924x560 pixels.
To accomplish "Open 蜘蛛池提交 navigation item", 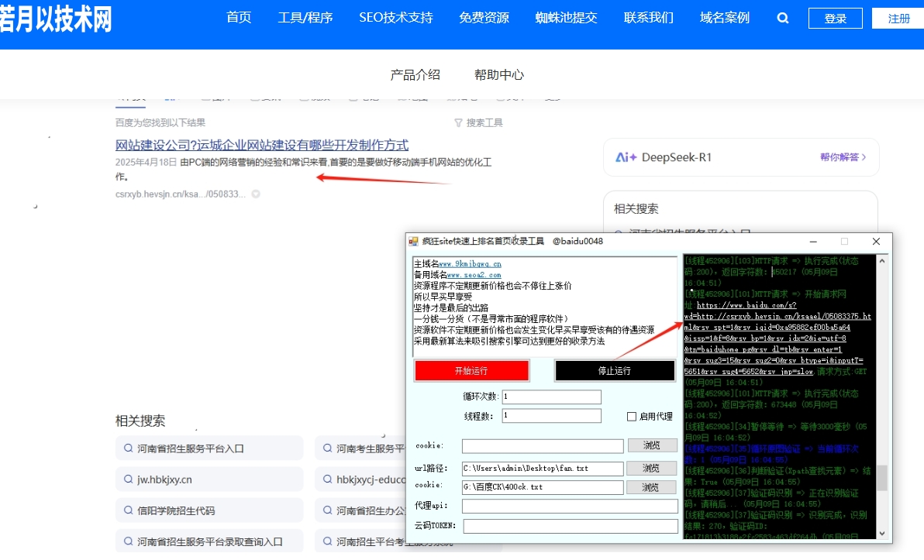I will [567, 18].
